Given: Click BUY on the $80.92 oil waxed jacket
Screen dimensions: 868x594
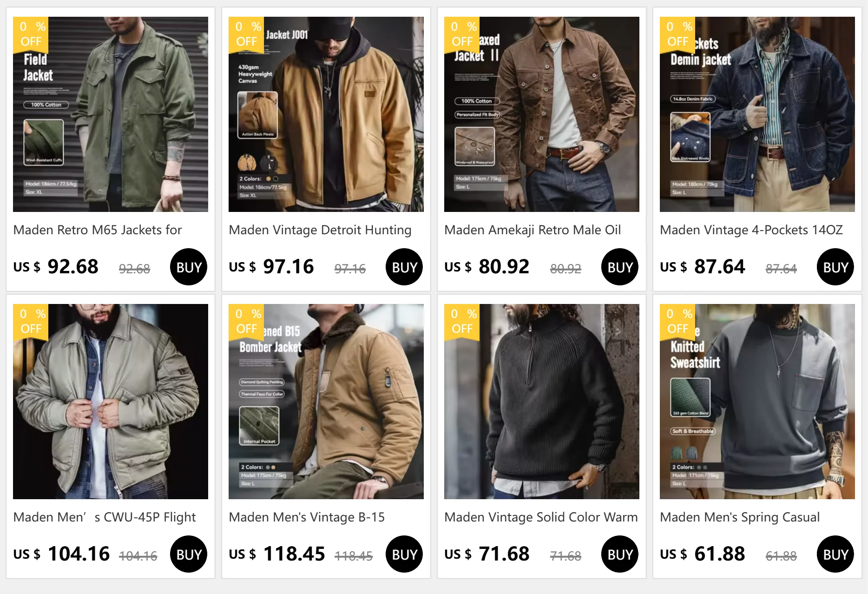Looking at the screenshot, I should pos(620,267).
